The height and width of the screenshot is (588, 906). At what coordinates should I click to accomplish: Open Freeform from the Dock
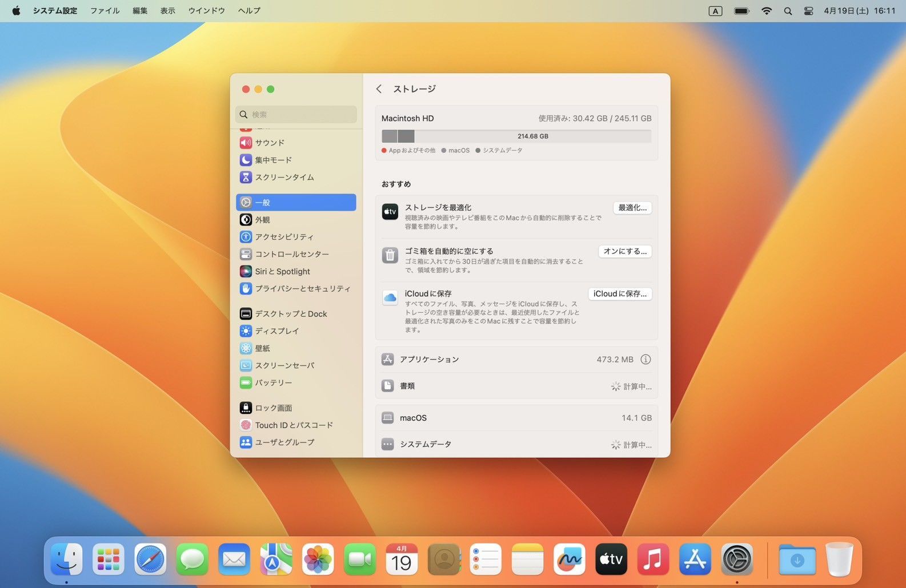[x=569, y=559]
